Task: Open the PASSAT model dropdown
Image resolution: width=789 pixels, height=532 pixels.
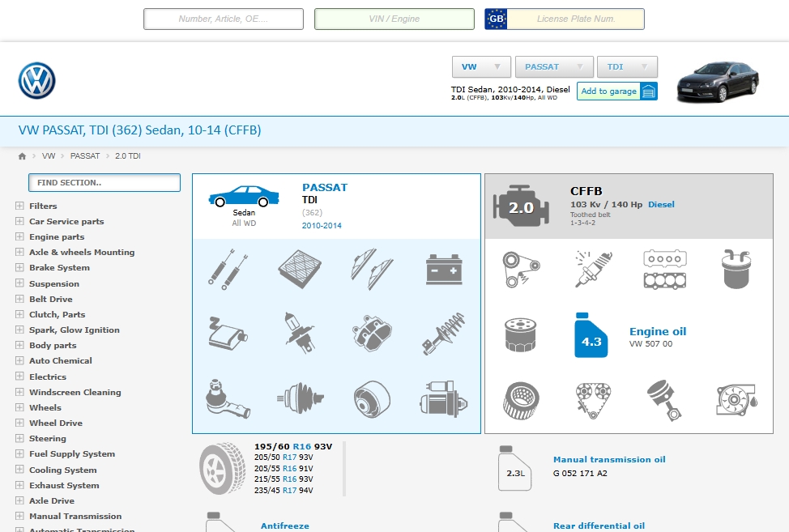Action: click(554, 66)
